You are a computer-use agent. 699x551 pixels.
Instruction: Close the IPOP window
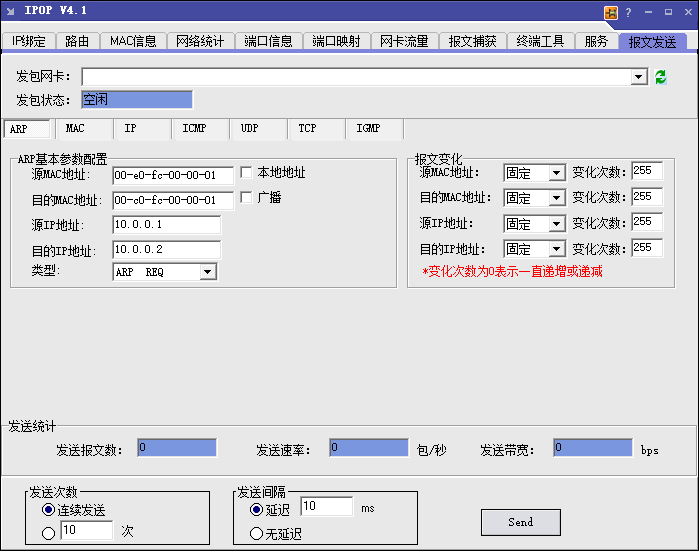pos(688,12)
